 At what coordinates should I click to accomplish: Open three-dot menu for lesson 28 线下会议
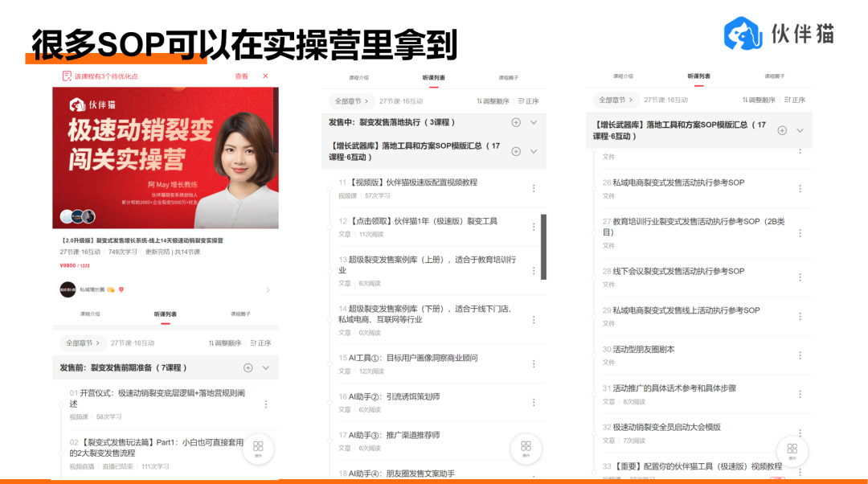pos(800,277)
